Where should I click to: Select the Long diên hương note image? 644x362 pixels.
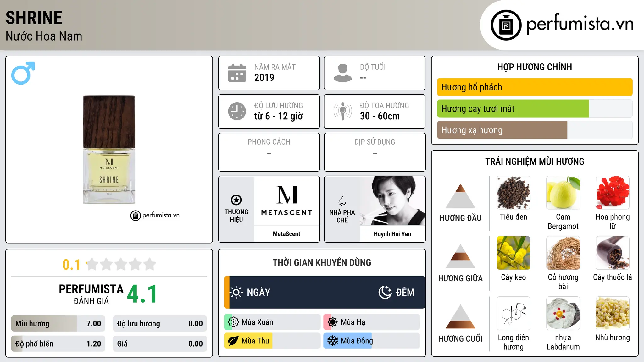(x=514, y=313)
